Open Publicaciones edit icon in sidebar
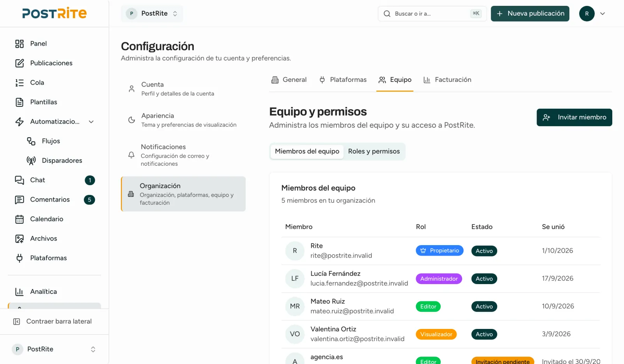Viewport: 624px width, 364px height. coord(19,63)
